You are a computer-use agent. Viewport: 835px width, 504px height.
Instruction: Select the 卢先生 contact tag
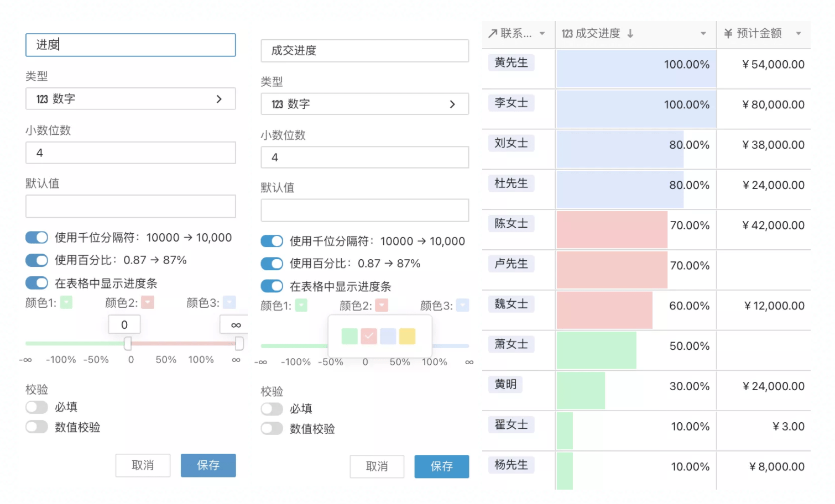tap(512, 264)
